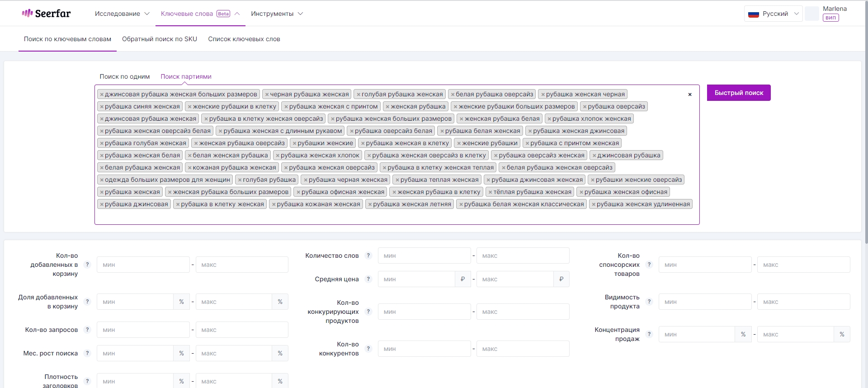868x388 pixels.
Task: Expand the Исследование menu
Action: [x=122, y=14]
